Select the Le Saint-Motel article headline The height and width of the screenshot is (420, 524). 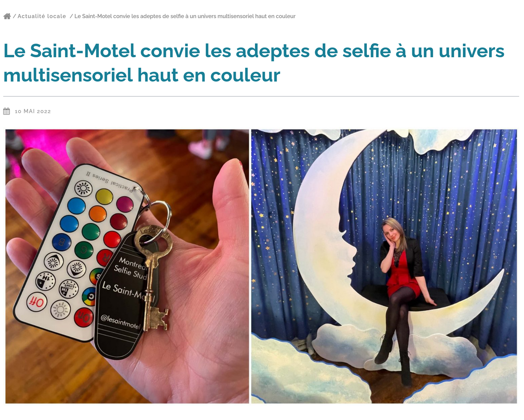pos(254,63)
